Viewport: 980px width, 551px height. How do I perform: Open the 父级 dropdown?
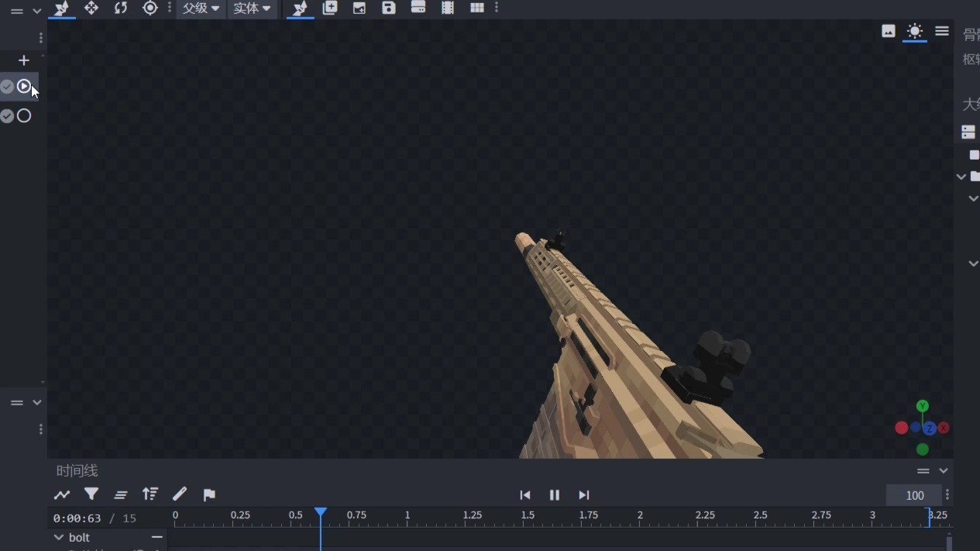click(x=201, y=8)
